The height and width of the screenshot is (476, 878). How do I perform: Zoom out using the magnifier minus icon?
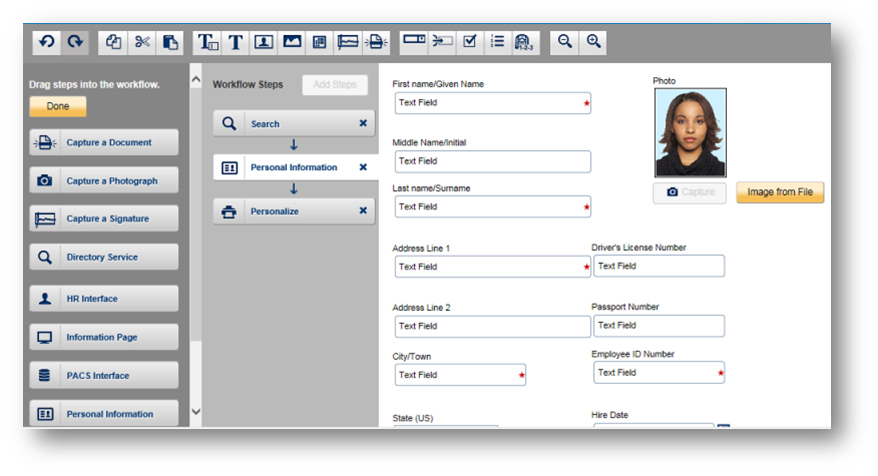click(x=564, y=42)
